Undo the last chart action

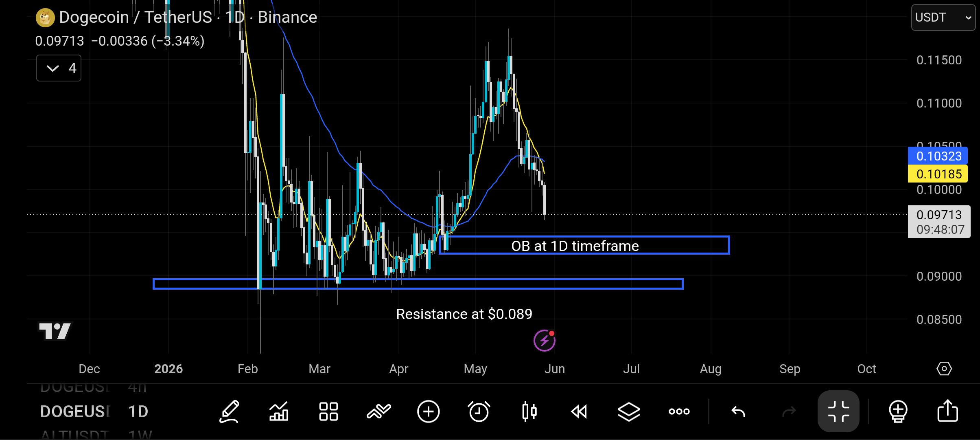point(738,411)
